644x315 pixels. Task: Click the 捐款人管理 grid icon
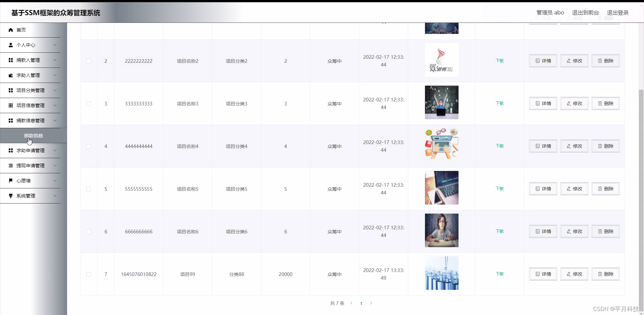(x=10, y=60)
